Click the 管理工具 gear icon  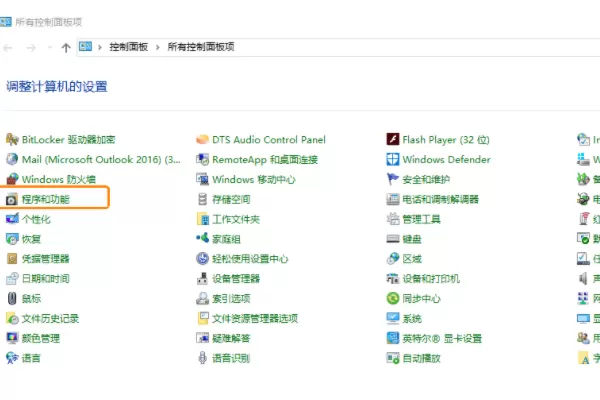pyautogui.click(x=393, y=219)
